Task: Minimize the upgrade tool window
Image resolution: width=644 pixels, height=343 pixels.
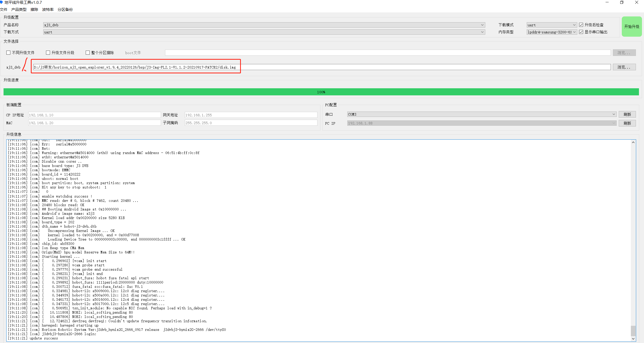Action: coord(607,3)
